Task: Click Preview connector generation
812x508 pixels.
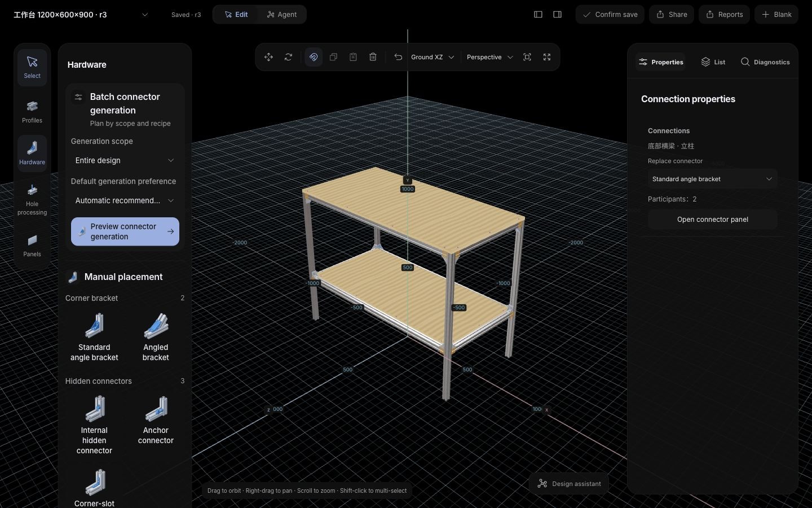Action: [x=125, y=231]
